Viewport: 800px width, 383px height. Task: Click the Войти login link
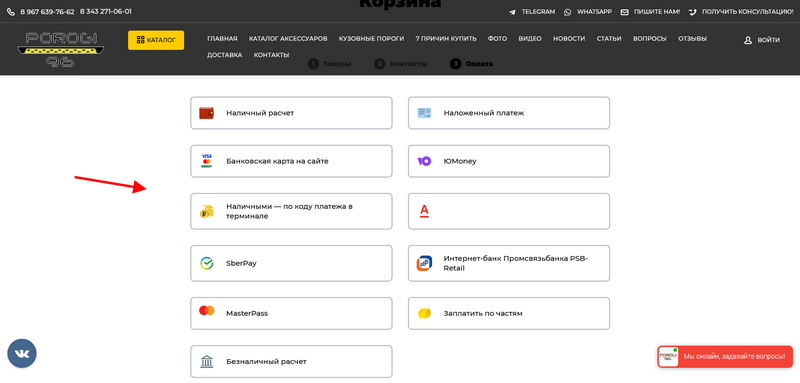click(x=768, y=40)
